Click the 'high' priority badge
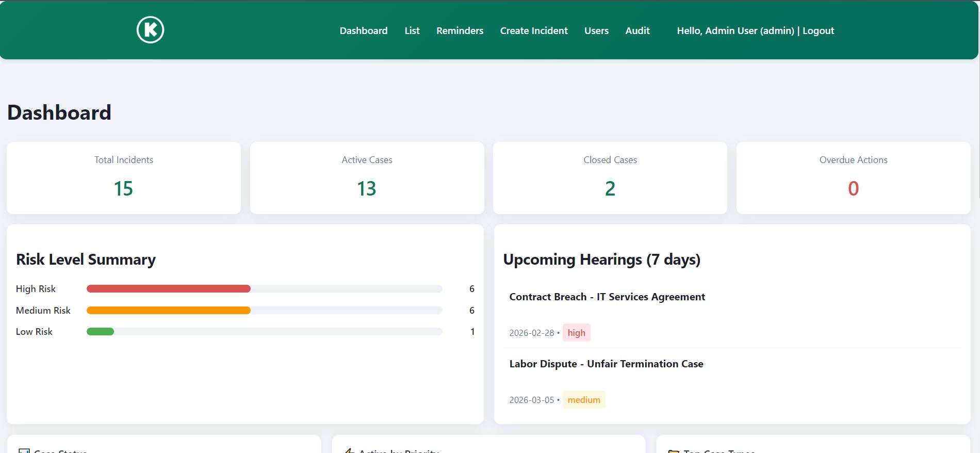Viewport: 980px width, 453px height. pyautogui.click(x=576, y=333)
